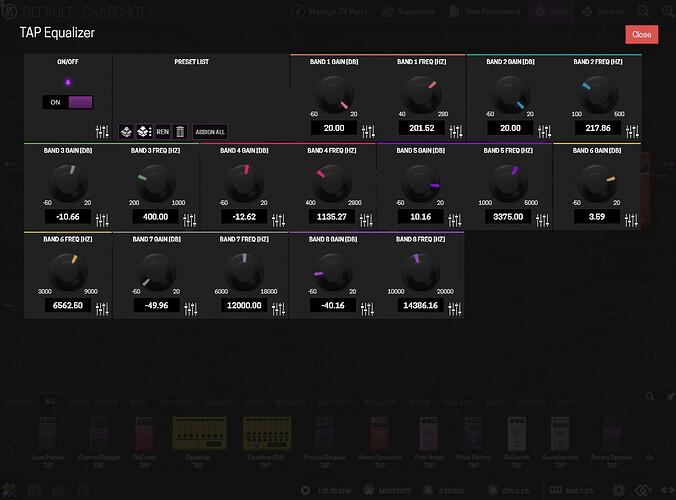Click the Band 4 Freq knob
Image resolution: width=676 pixels, height=500 pixels.
[332, 184]
